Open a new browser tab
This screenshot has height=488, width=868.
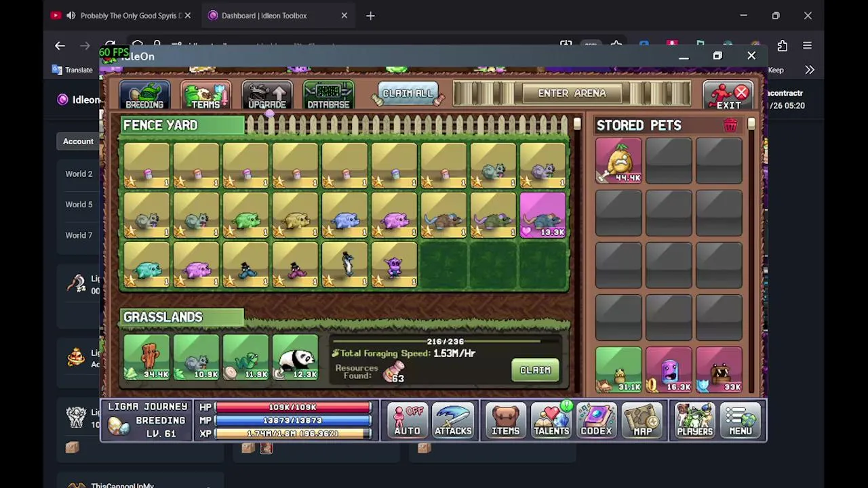pos(370,16)
